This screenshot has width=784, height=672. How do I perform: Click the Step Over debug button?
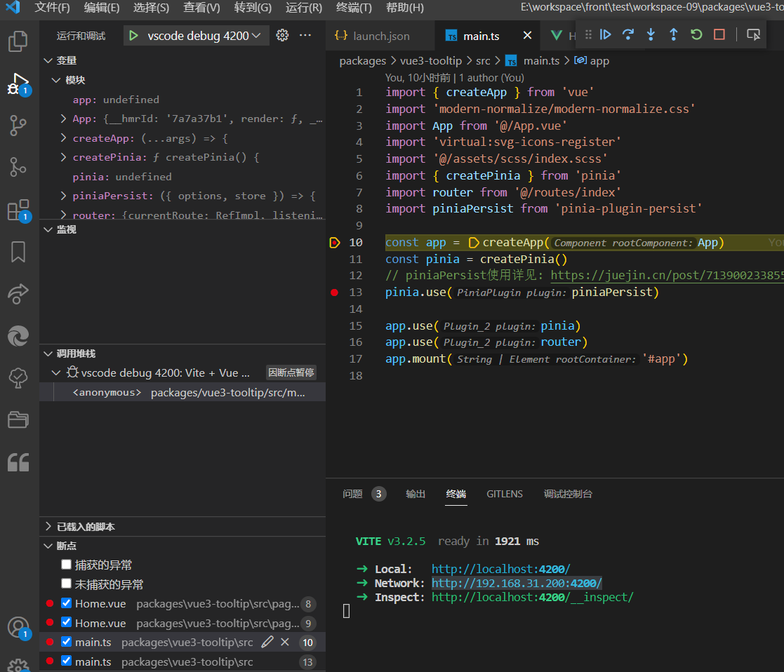coord(628,34)
